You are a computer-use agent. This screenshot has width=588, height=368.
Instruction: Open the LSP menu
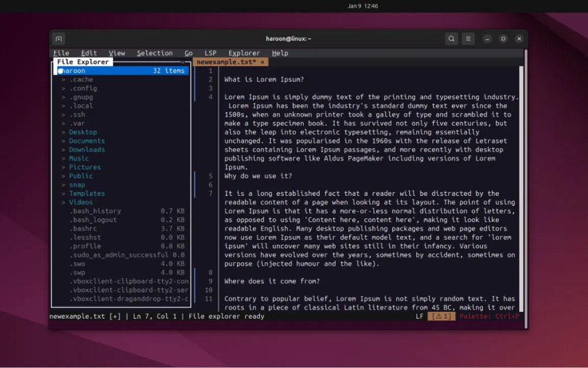pyautogui.click(x=211, y=53)
